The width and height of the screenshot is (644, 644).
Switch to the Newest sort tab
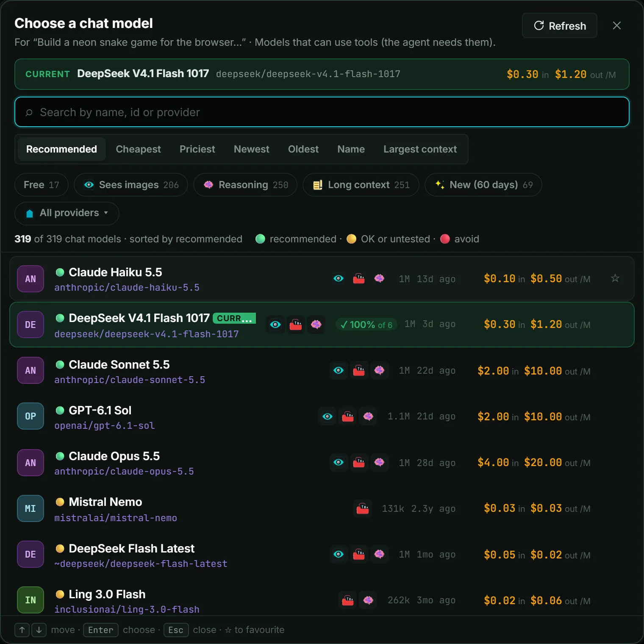click(x=252, y=149)
